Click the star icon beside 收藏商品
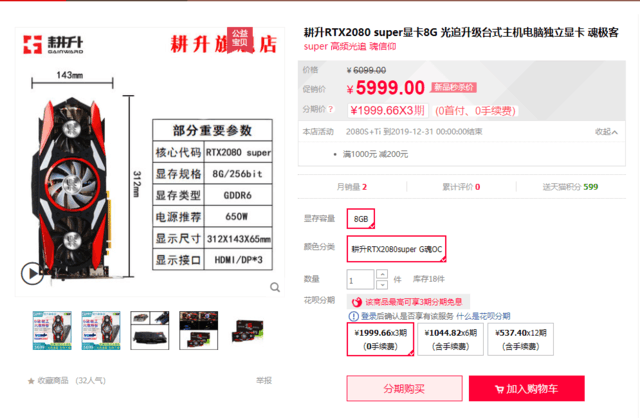The height and width of the screenshot is (418, 640). pos(31,381)
